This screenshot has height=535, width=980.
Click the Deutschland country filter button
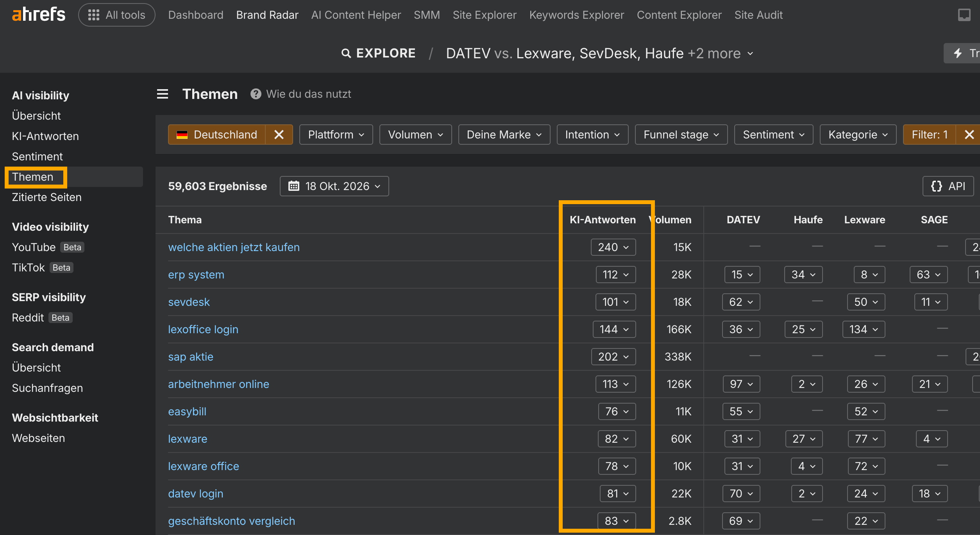pos(217,135)
